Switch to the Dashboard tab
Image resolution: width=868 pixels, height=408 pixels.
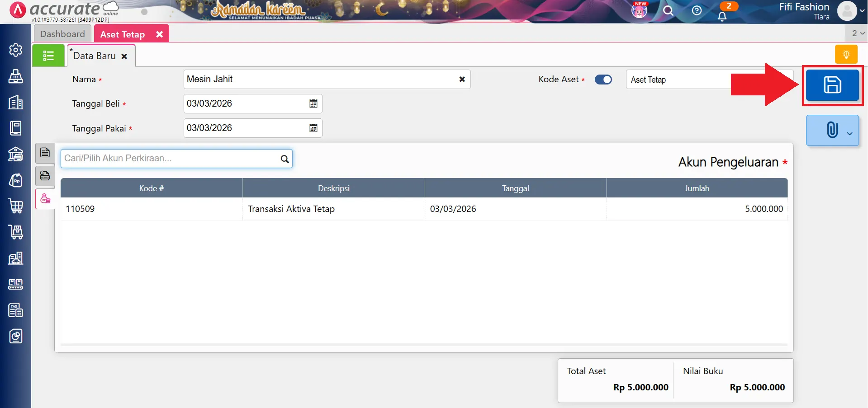[62, 34]
